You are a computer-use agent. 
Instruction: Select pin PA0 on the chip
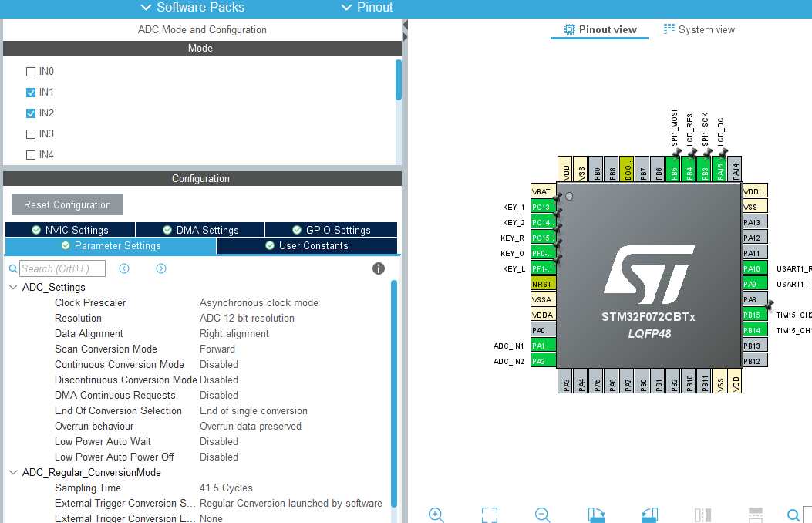pyautogui.click(x=544, y=330)
